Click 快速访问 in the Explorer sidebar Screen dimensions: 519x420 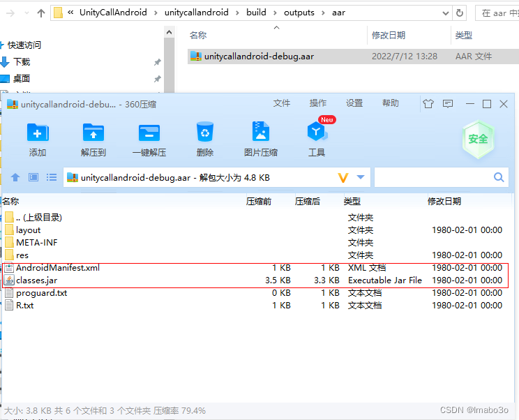(24, 45)
